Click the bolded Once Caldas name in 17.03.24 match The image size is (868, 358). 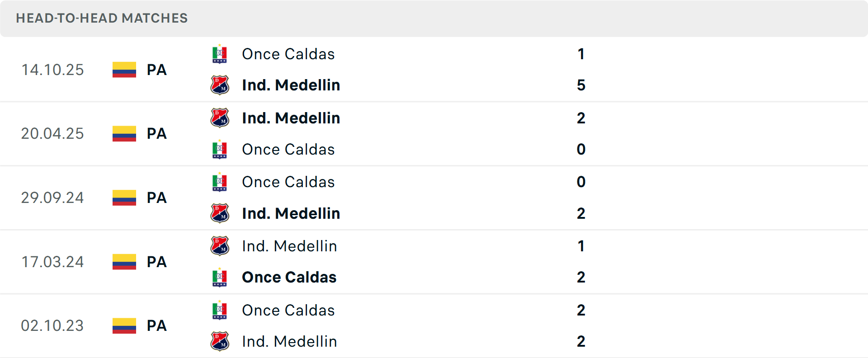point(289,278)
